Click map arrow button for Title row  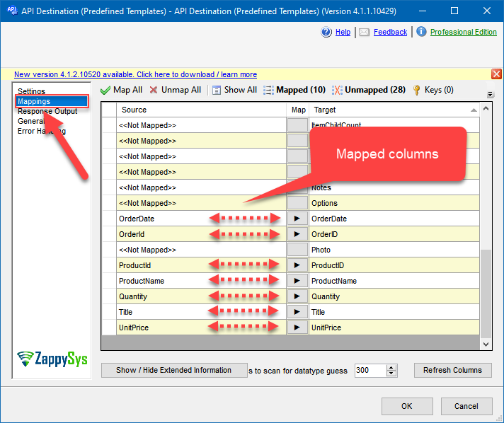(297, 312)
